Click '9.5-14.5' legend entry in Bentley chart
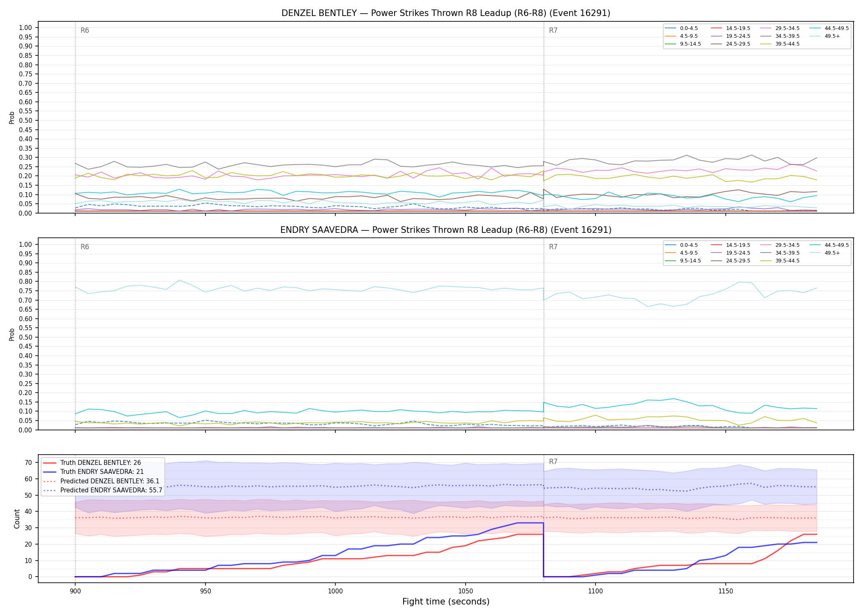The height and width of the screenshot is (616, 863). pyautogui.click(x=683, y=44)
